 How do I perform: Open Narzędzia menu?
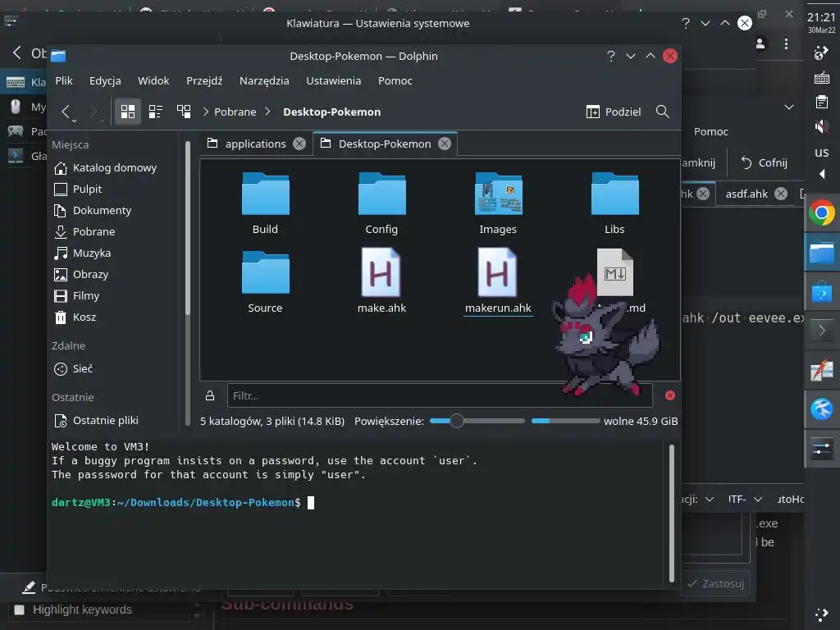coord(264,80)
